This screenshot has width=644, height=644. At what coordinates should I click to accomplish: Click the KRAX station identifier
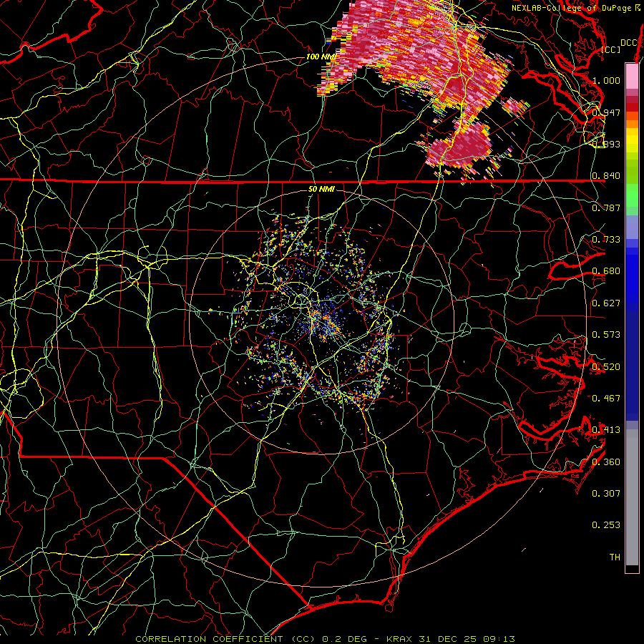click(401, 639)
